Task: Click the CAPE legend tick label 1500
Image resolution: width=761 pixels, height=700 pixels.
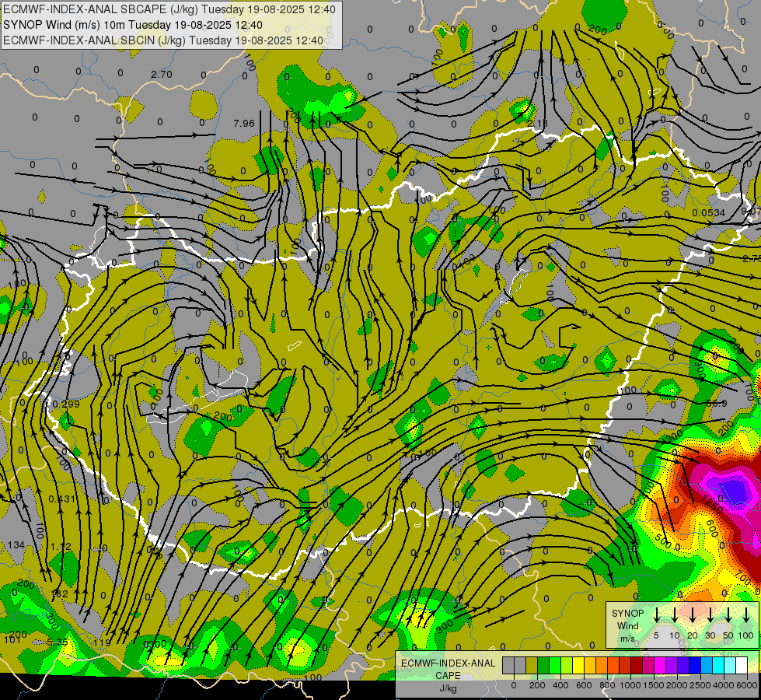Action: coord(654,685)
